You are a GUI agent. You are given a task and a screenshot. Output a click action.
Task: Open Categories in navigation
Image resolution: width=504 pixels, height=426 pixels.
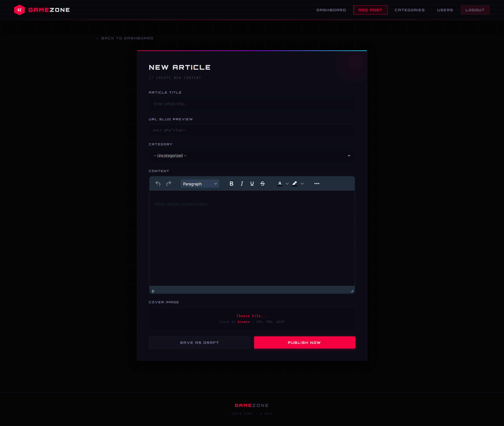point(410,10)
